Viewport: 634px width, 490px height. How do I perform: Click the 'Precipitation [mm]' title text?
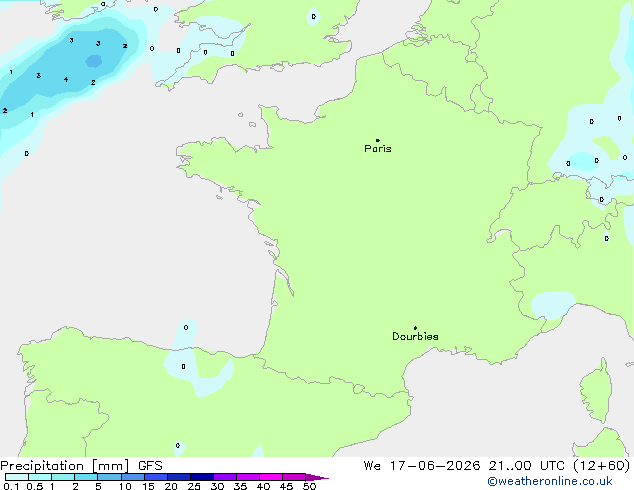coord(65,466)
